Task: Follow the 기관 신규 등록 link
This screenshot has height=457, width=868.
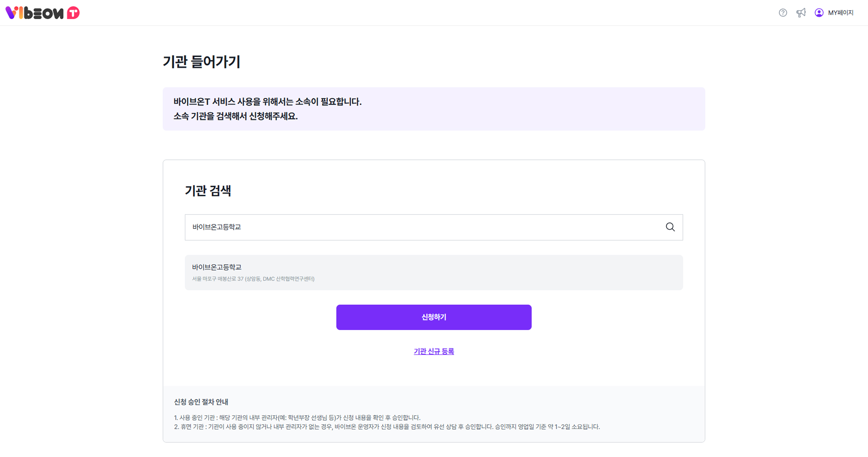Action: pos(434,351)
